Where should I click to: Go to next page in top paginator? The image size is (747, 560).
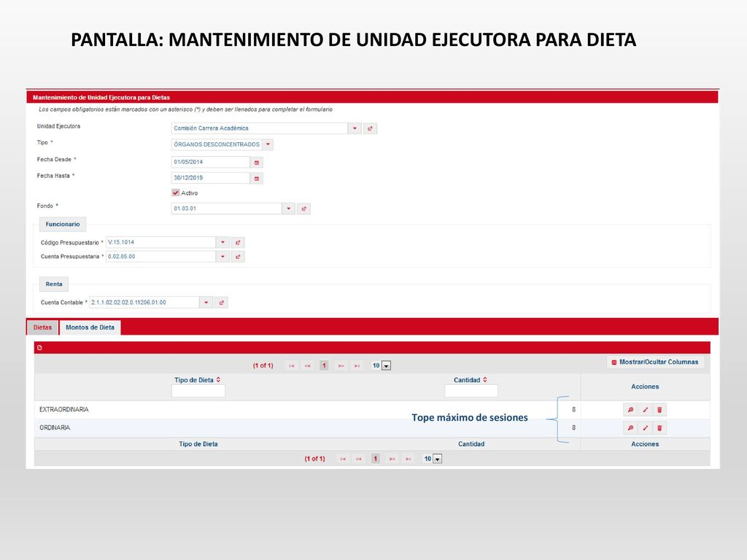pyautogui.click(x=341, y=366)
